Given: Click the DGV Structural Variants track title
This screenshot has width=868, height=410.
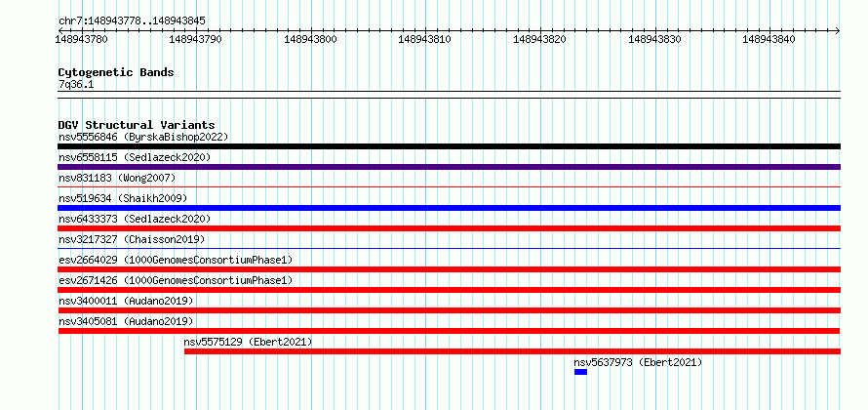Looking at the screenshot, I should tap(137, 125).
